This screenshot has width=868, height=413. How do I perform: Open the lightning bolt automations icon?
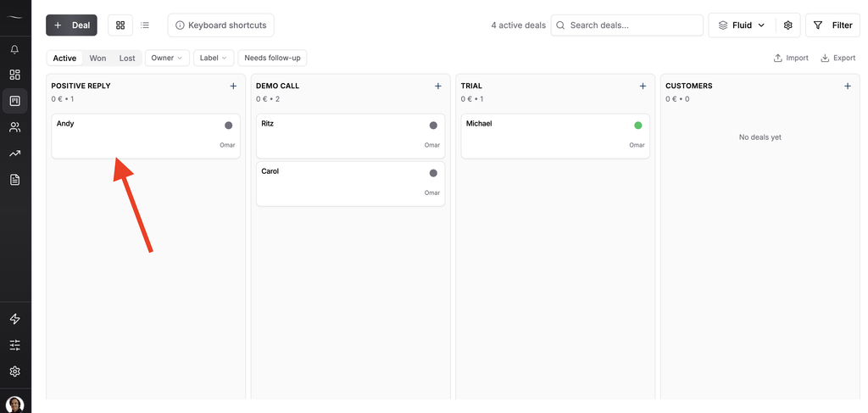(15, 318)
